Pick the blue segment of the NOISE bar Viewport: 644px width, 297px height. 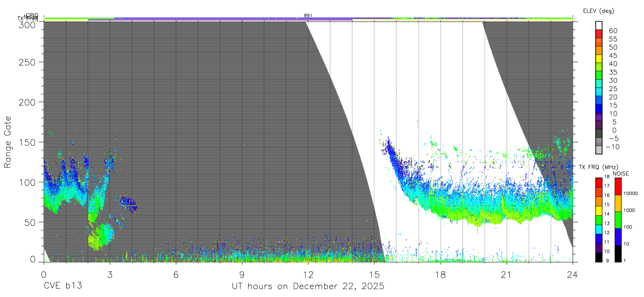click(x=618, y=237)
